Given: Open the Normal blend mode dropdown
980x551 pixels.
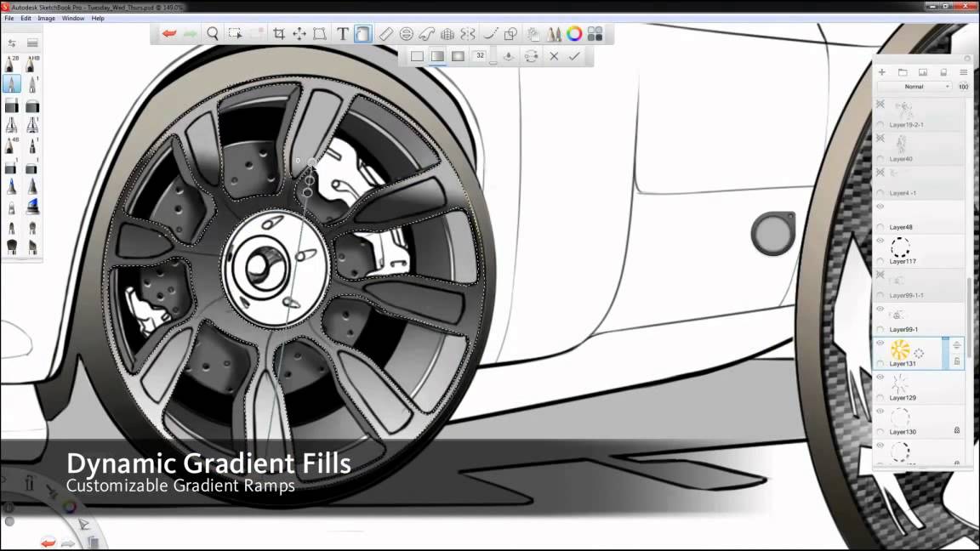Looking at the screenshot, I should tap(914, 86).
